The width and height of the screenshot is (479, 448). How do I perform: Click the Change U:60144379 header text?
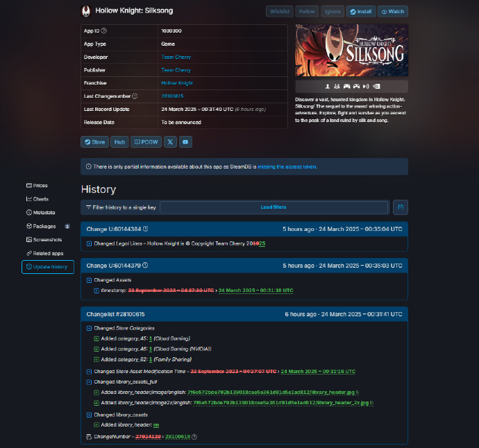pyautogui.click(x=114, y=266)
